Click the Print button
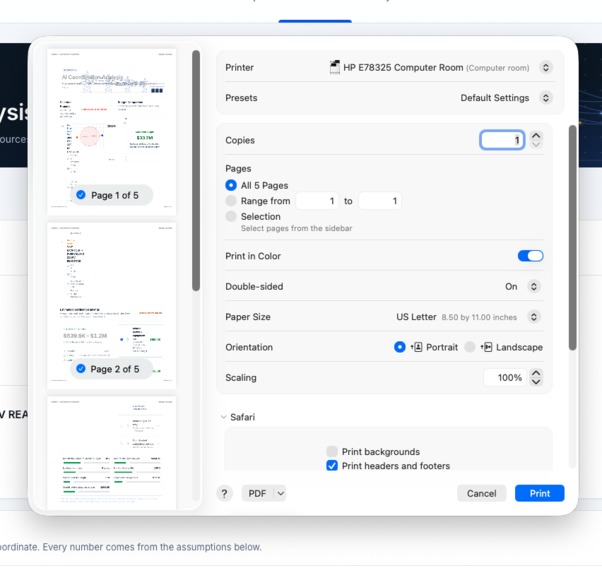This screenshot has width=602, height=573. [x=539, y=493]
